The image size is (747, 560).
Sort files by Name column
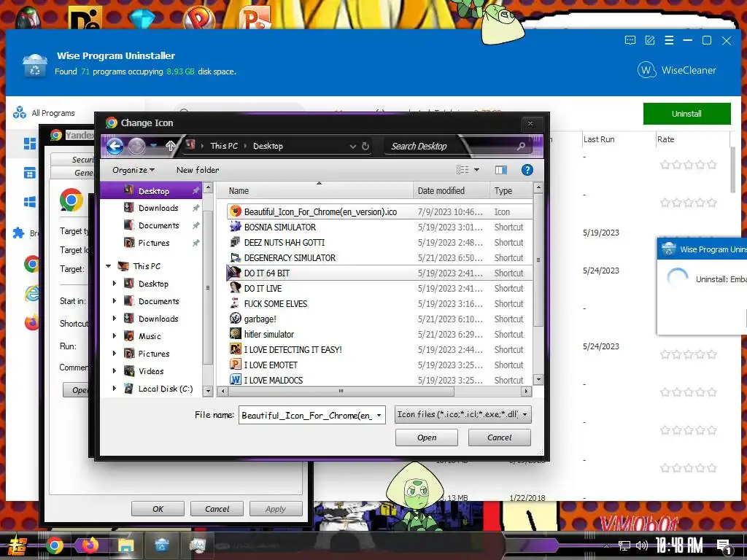point(315,190)
